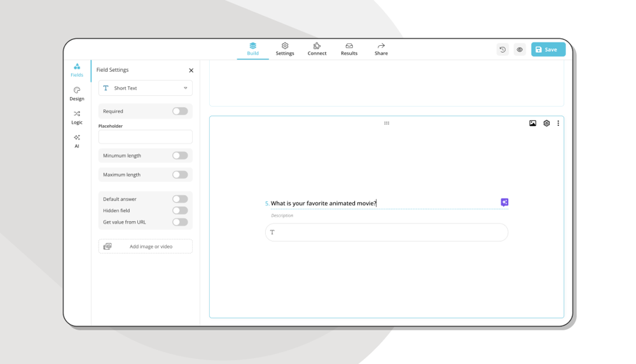Click the purple AI sparkle icon on question
Screen dimensions: 636x364
click(x=504, y=203)
